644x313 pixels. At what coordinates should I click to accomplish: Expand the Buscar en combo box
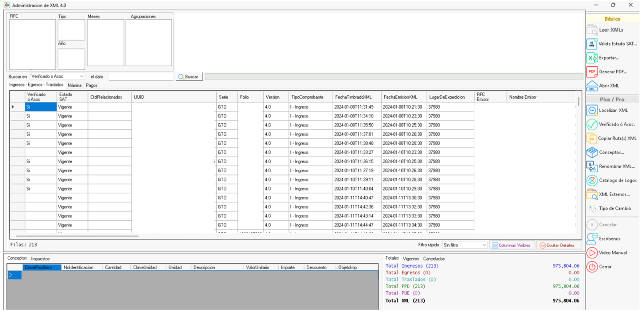[x=81, y=76]
